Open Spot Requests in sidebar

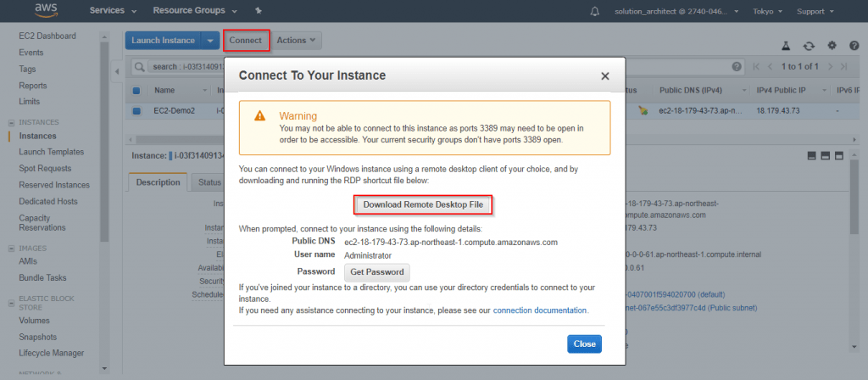click(x=45, y=169)
